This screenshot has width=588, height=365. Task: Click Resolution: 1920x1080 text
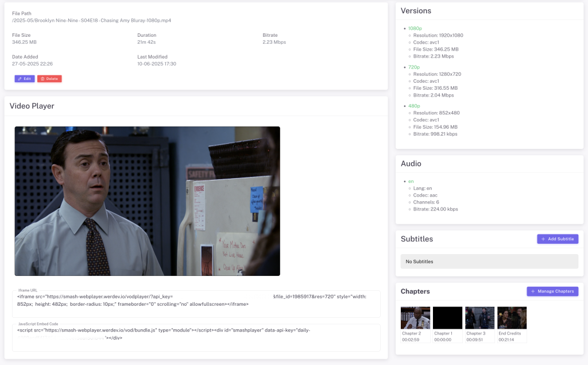click(x=438, y=35)
